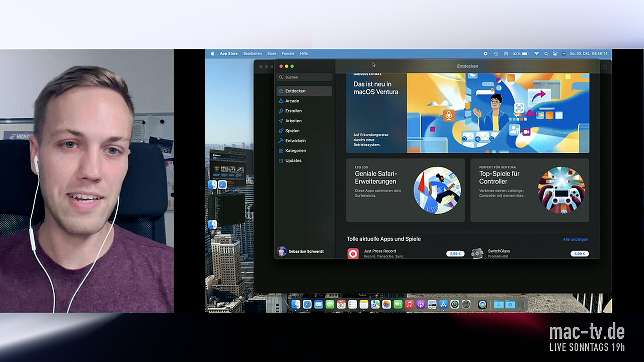
Task: Select the Arcade sidebar icon
Action: point(281,101)
